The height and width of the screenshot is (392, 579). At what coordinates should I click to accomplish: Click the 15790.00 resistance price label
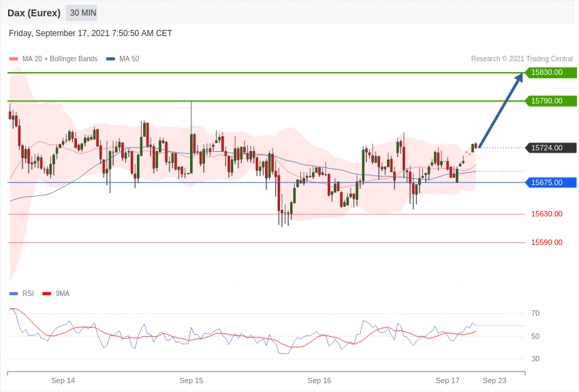click(551, 101)
